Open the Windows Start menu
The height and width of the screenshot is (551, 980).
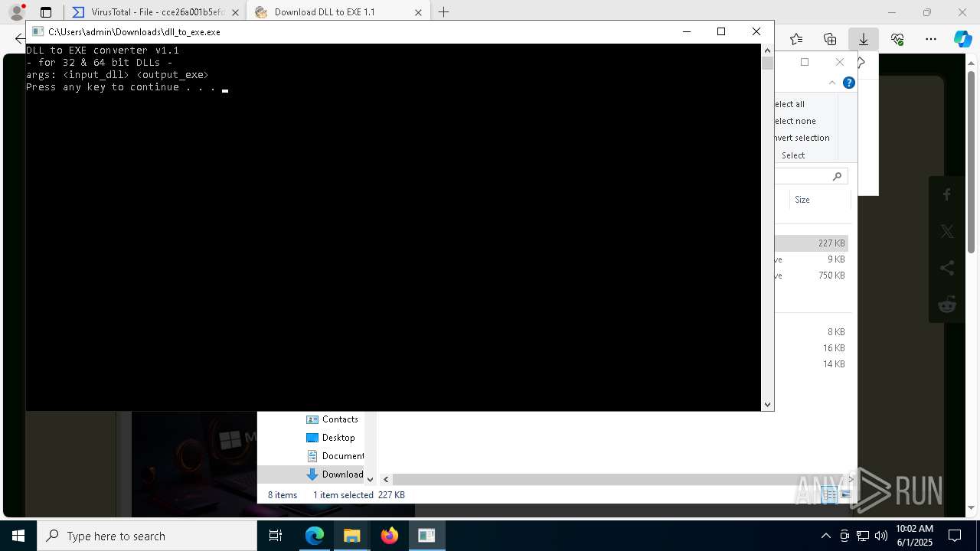pyautogui.click(x=18, y=536)
